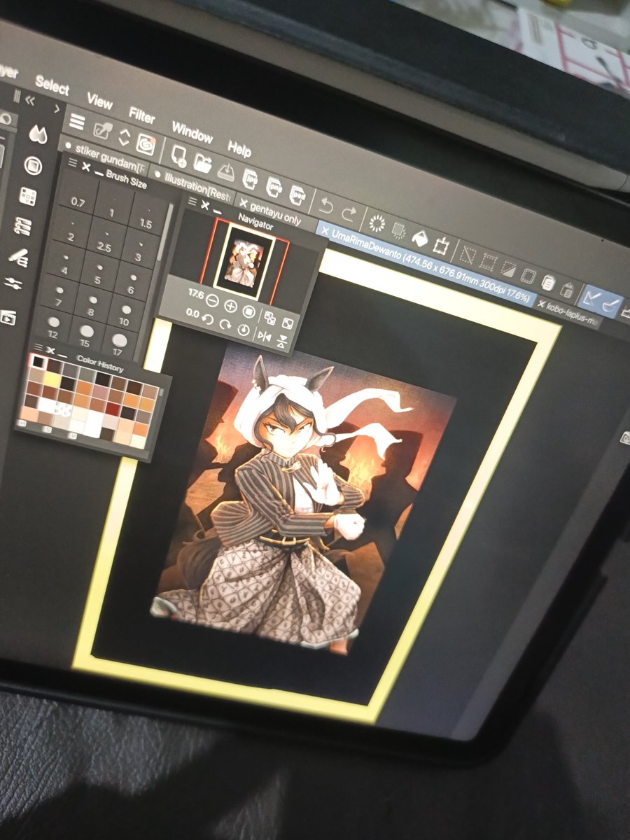Close the Brush Size panel
The image size is (630, 840).
[86, 167]
